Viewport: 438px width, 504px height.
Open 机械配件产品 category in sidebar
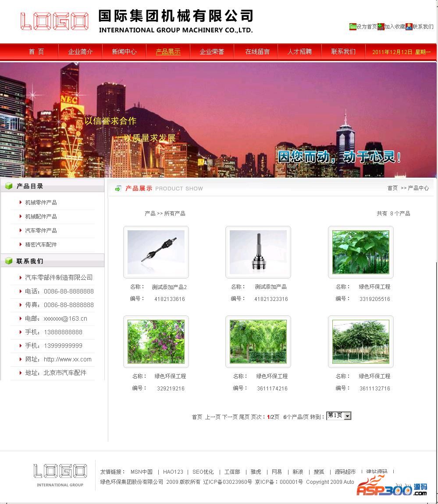(x=41, y=217)
